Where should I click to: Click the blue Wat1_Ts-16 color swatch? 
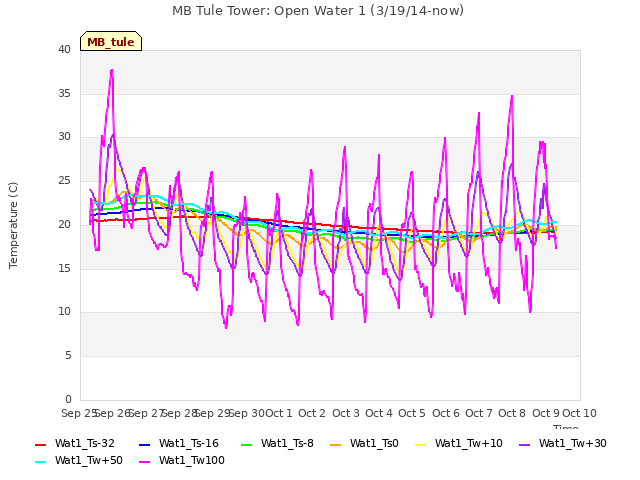[145, 444]
